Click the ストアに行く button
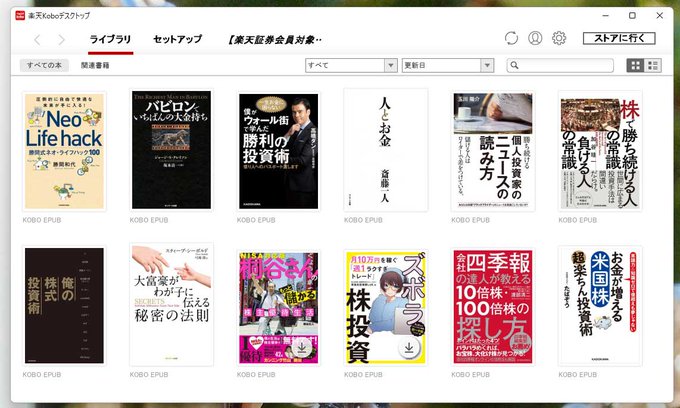 (x=619, y=38)
